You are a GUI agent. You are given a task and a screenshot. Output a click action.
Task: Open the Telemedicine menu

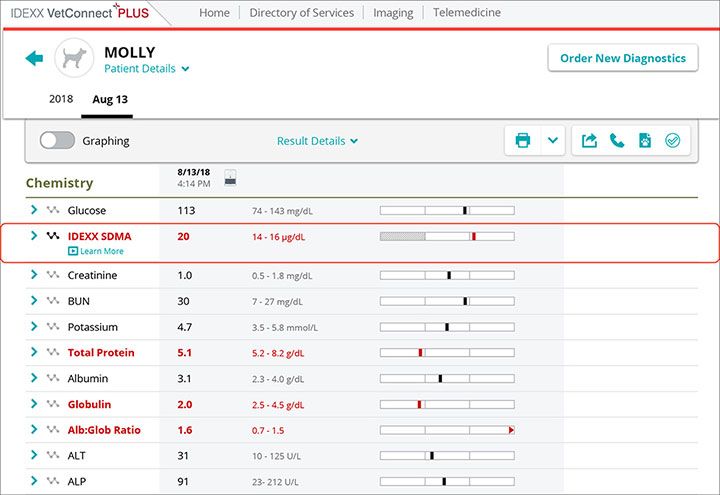pos(467,12)
